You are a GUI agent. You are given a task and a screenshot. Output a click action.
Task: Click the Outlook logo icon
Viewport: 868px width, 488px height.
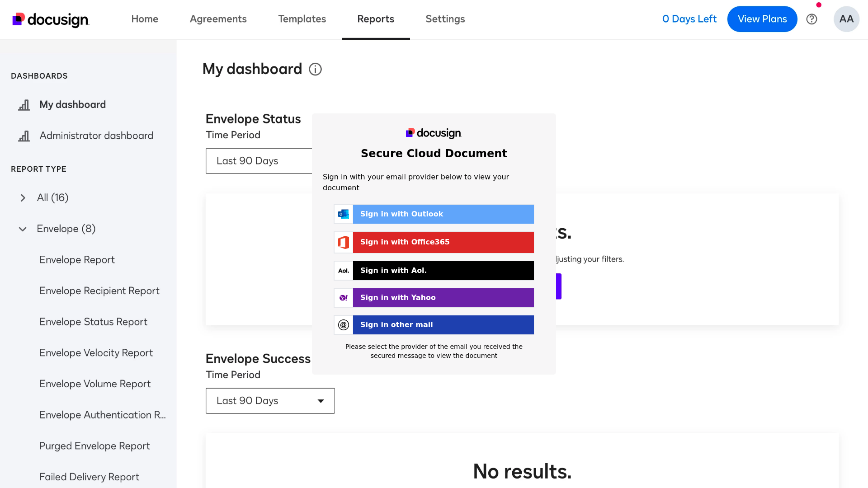click(x=344, y=214)
